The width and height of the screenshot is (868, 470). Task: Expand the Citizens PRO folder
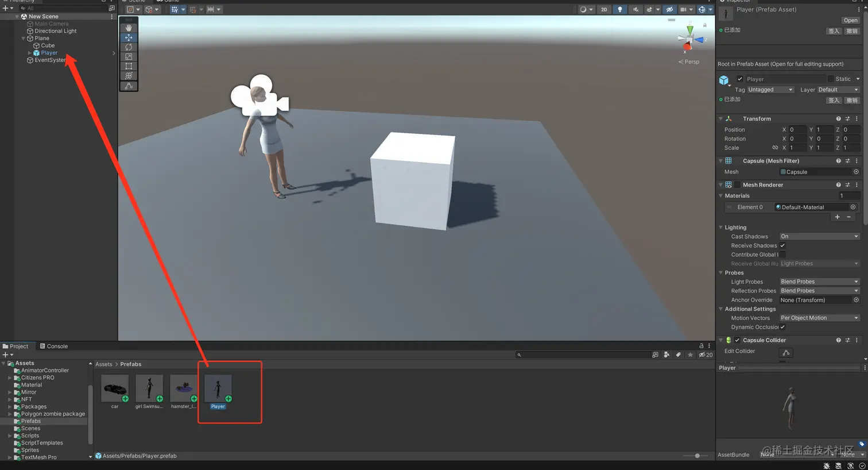(10, 377)
